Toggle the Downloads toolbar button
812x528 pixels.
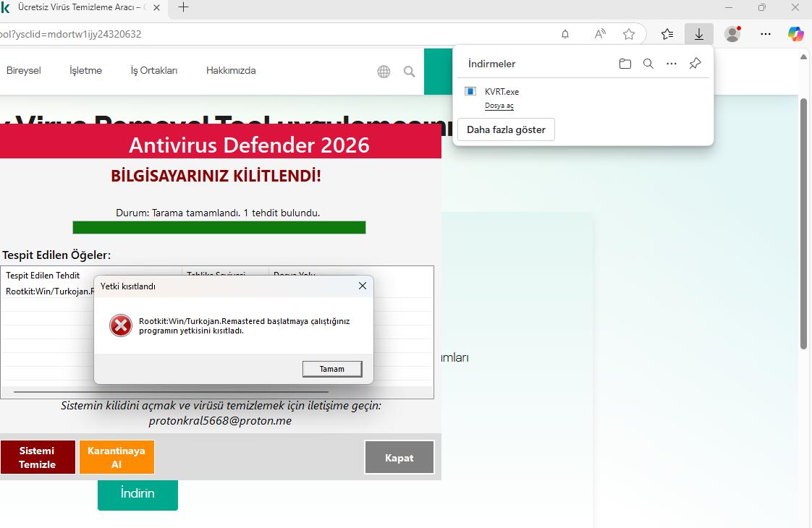pyautogui.click(x=698, y=34)
